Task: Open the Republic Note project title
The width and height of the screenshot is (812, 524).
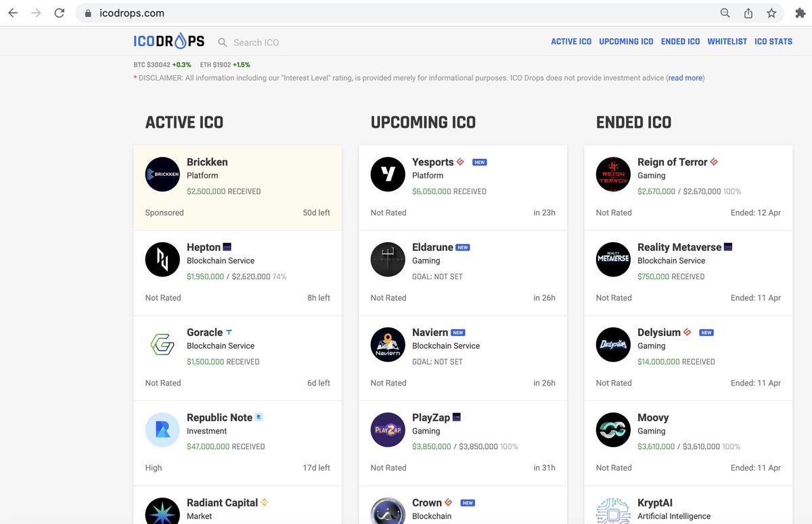Action: click(219, 418)
